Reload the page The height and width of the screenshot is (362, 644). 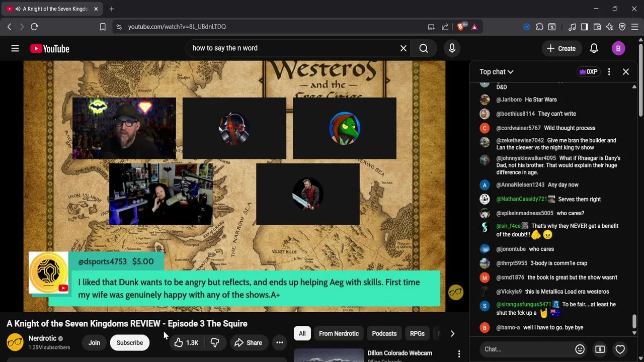(x=34, y=27)
